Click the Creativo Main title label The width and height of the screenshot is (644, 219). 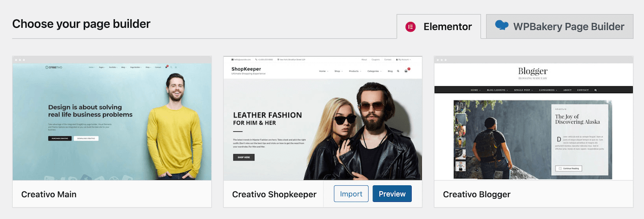[x=49, y=194]
